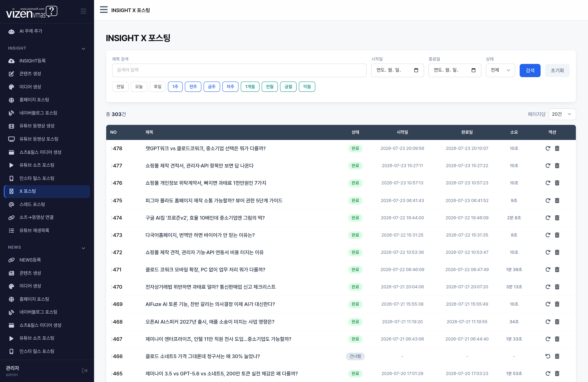Viewport: 588px width, 382px height.
Task: Open 인스타 릴스 포스팅 under INSIGHT section
Action: click(x=47, y=178)
